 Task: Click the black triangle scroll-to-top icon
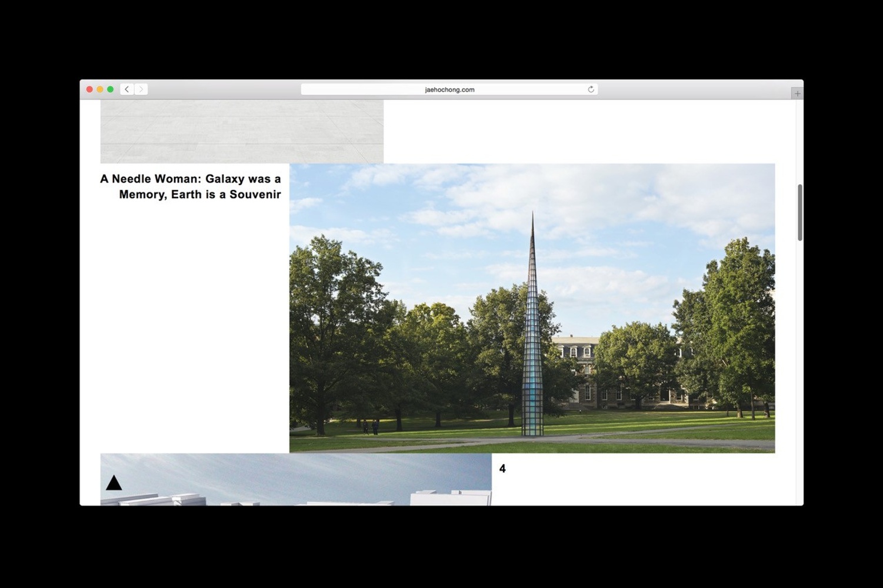[114, 483]
